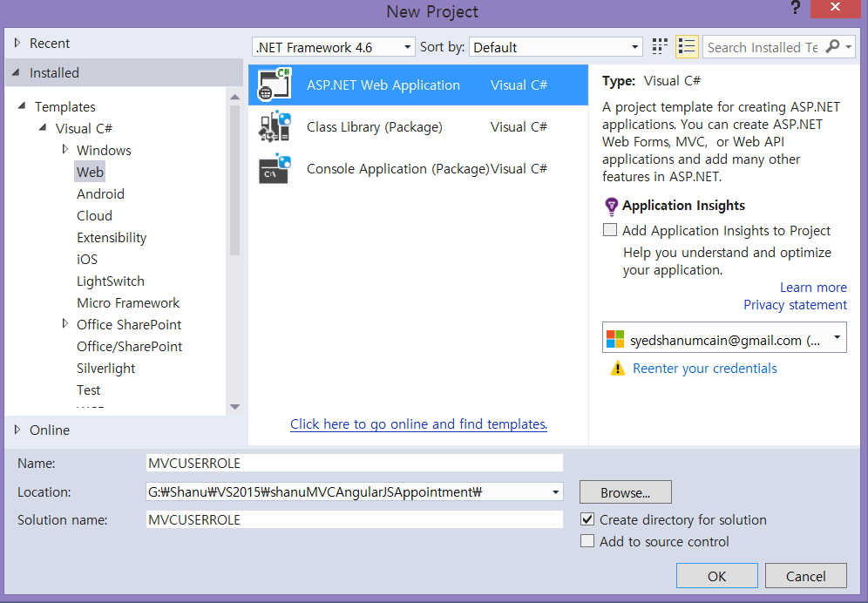
Task: Switch to medium icons list view
Action: pyautogui.click(x=687, y=46)
